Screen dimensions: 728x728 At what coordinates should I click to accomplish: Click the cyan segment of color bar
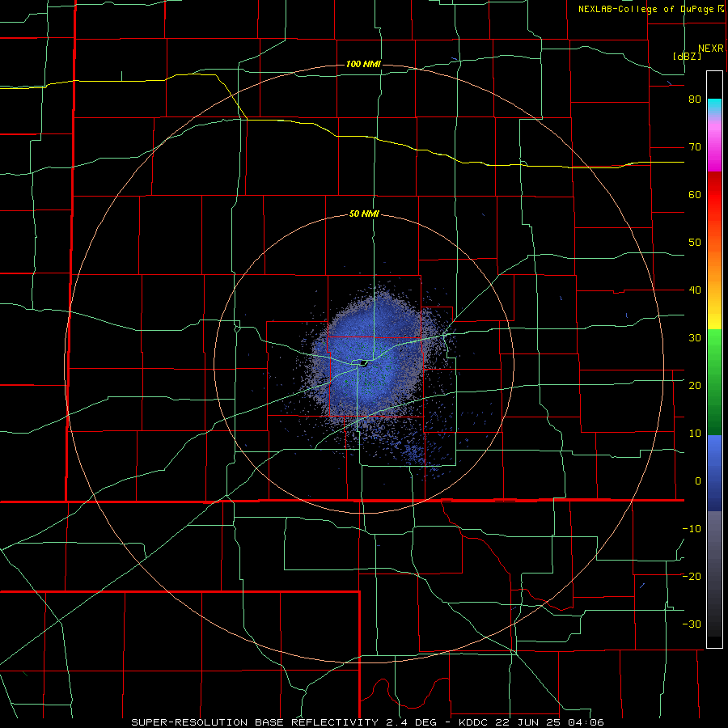tap(714, 108)
